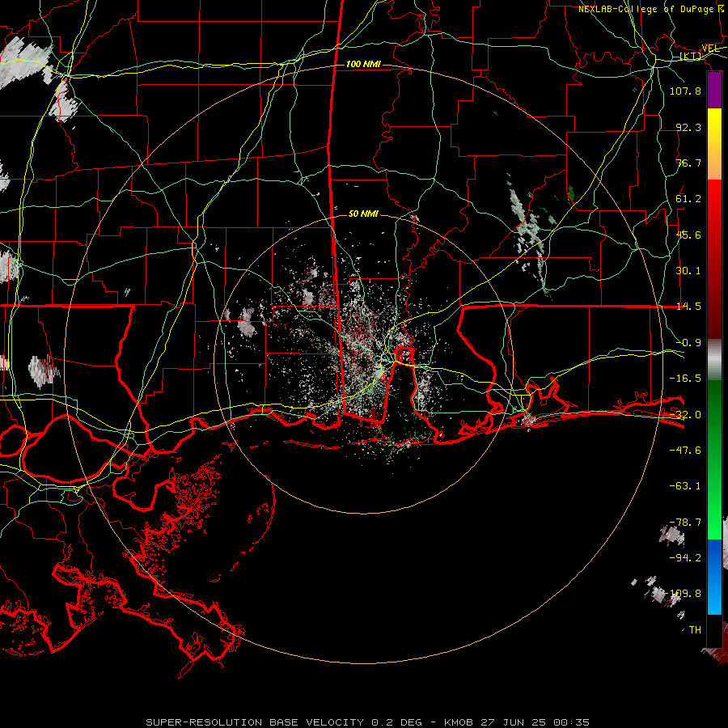Click the 0.2 DEG elevation text
The image size is (728, 728).
(x=396, y=722)
